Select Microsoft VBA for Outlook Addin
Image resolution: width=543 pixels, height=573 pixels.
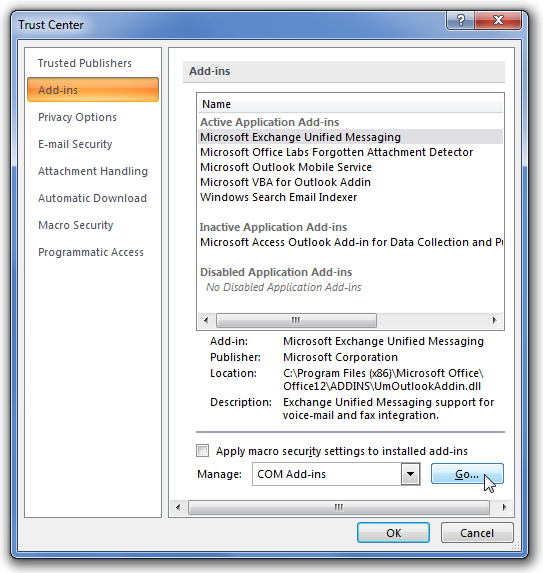pos(285,182)
